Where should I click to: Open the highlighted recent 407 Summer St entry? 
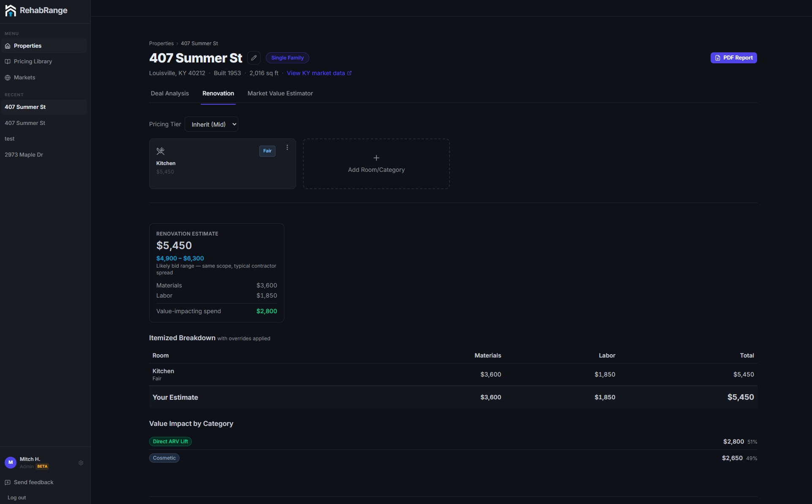coord(44,107)
